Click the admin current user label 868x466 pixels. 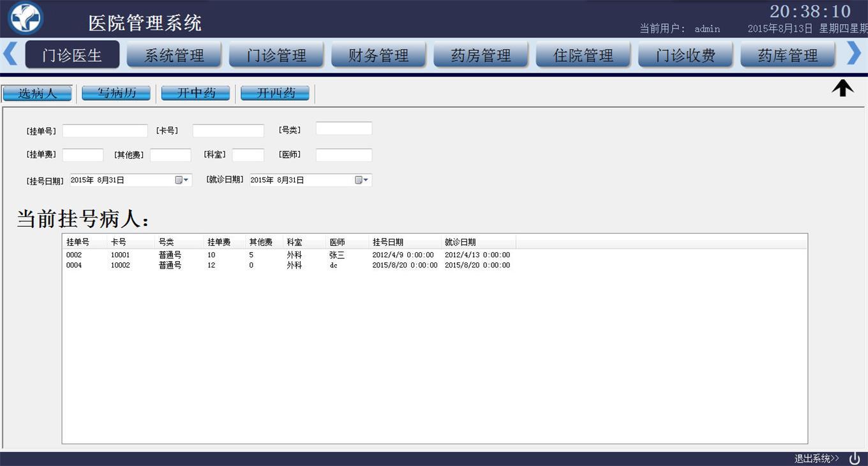click(x=707, y=29)
